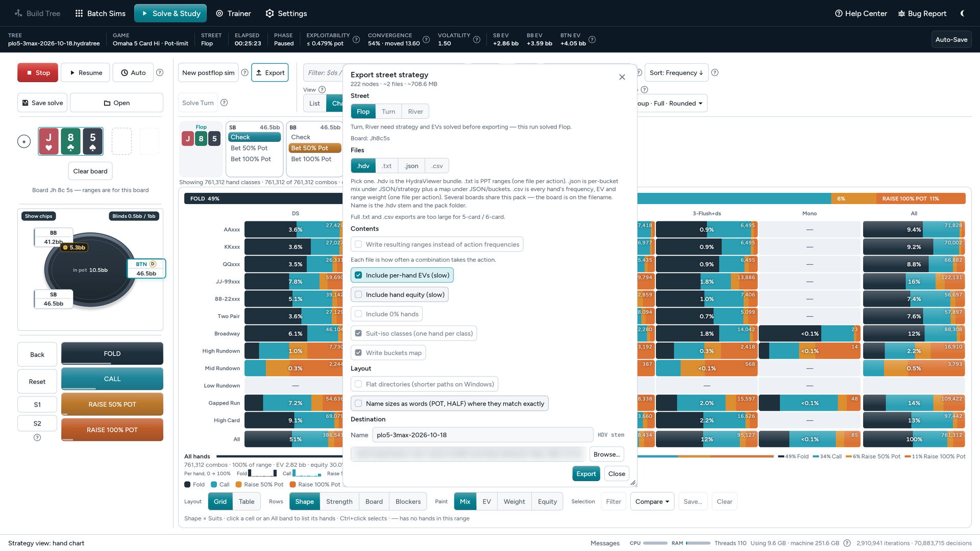Switch to Batch Sims tab
Screen dimensions: 980x551
[100, 13]
